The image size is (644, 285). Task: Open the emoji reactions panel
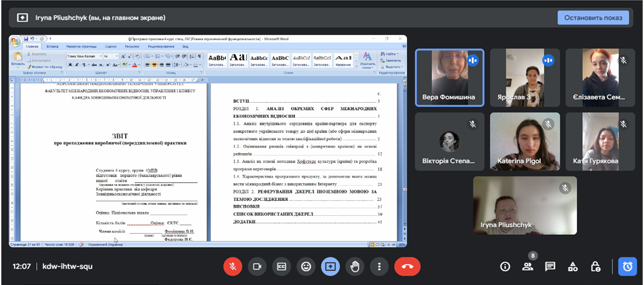coord(306,267)
